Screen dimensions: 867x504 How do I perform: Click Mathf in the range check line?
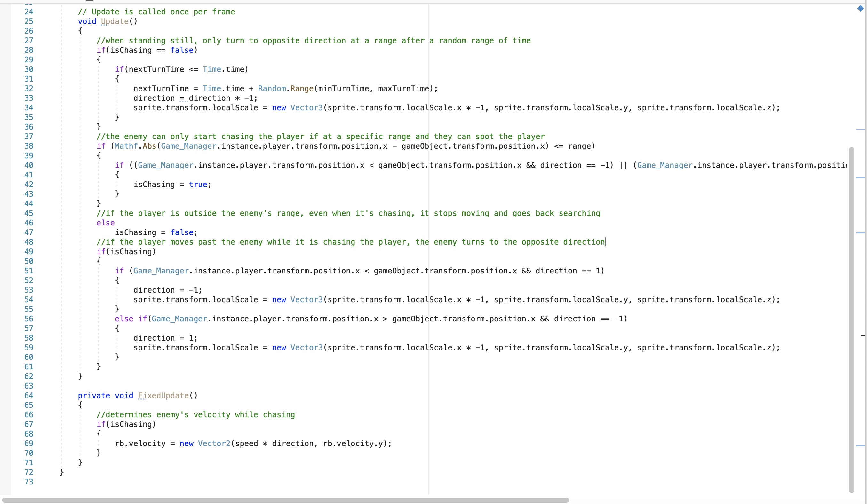pyautogui.click(x=126, y=146)
